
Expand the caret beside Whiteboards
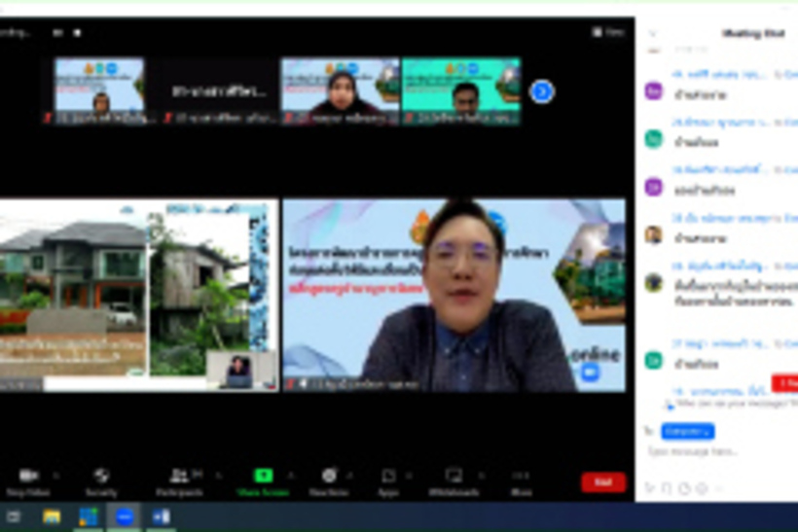click(x=482, y=476)
